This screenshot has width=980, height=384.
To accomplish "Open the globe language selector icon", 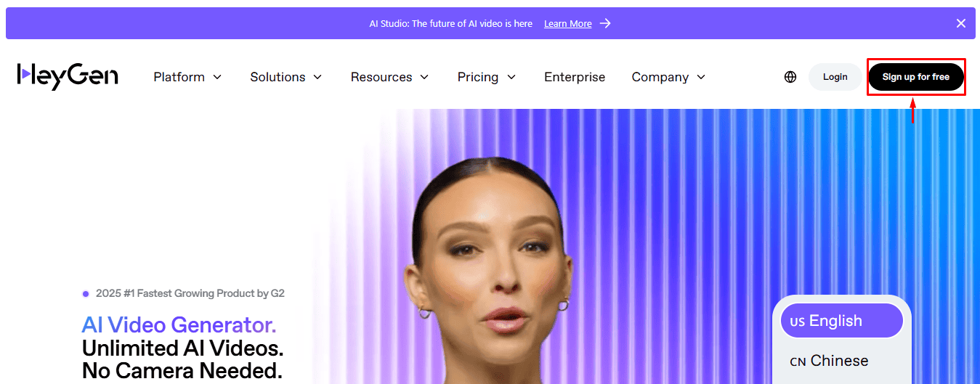I will coord(790,77).
